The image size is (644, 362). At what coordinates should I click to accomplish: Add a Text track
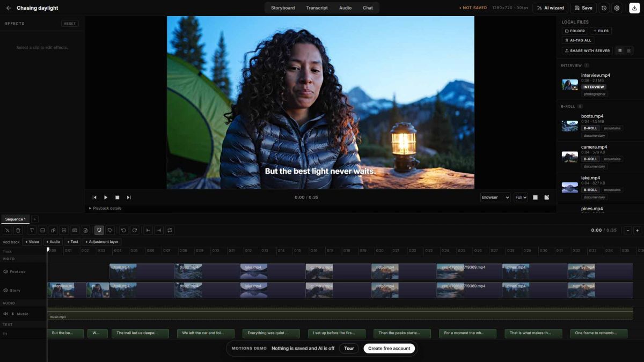[x=72, y=242]
